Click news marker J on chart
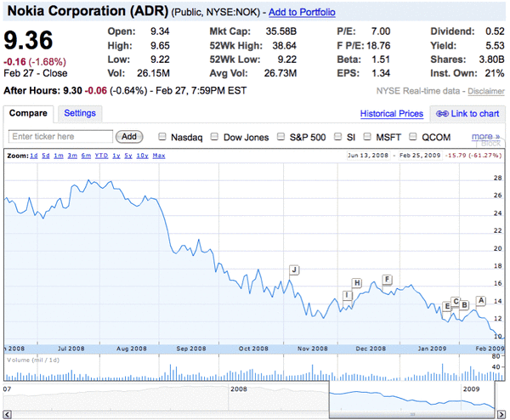The width and height of the screenshot is (510, 420). tap(294, 270)
